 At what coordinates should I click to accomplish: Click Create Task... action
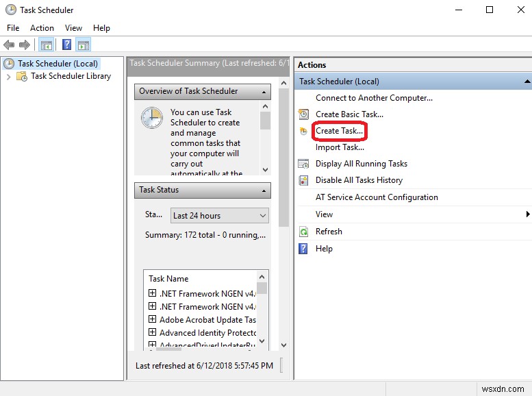(339, 131)
